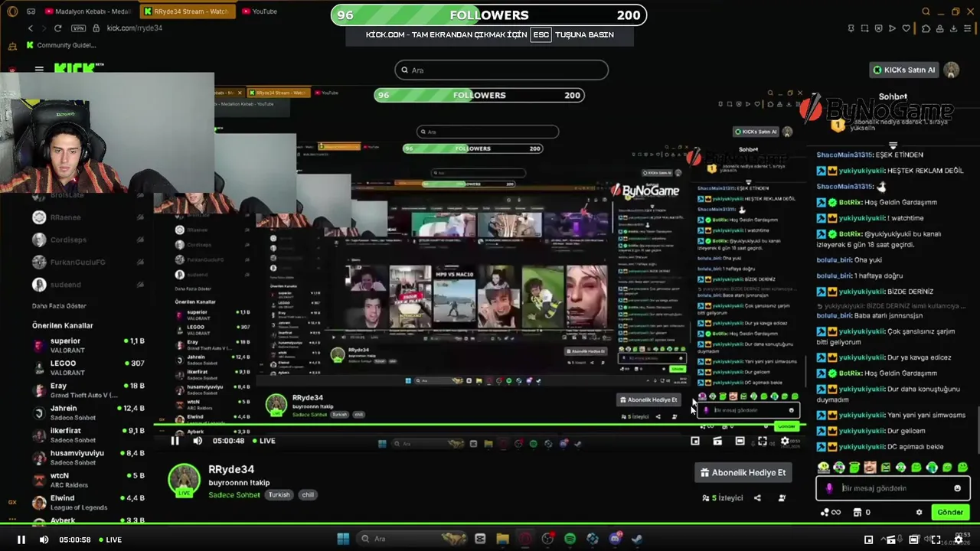
Task: Open settings gear in the outer player bar
Action: tap(959, 540)
